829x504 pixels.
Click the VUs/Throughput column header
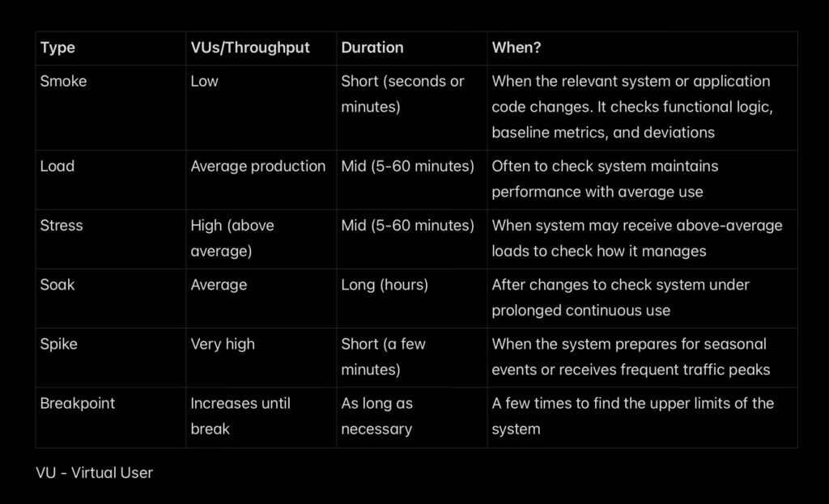(x=250, y=48)
